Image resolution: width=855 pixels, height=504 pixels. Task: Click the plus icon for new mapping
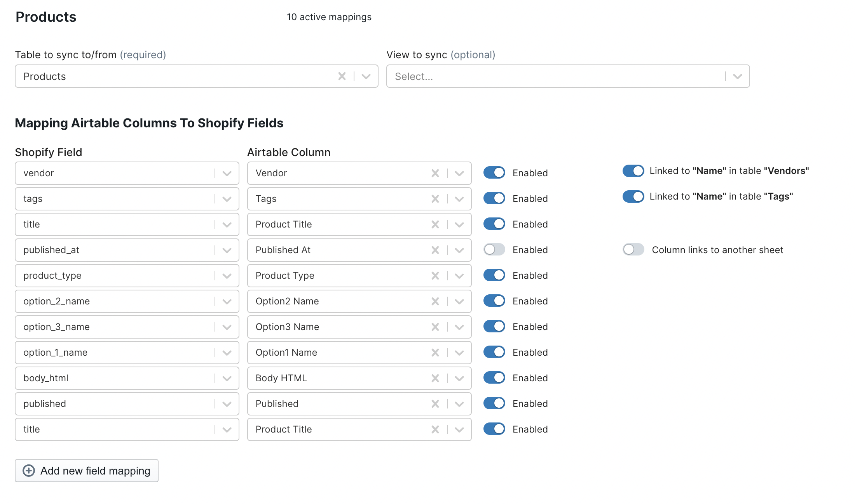29,471
